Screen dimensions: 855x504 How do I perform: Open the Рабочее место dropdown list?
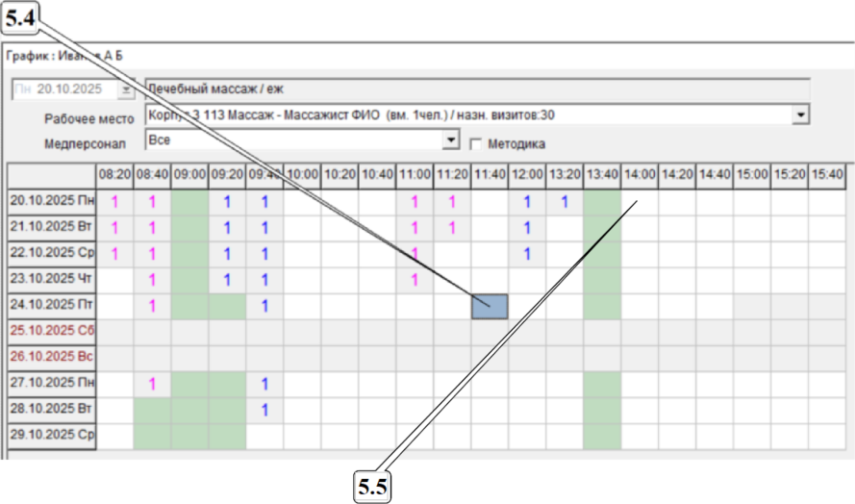point(799,115)
